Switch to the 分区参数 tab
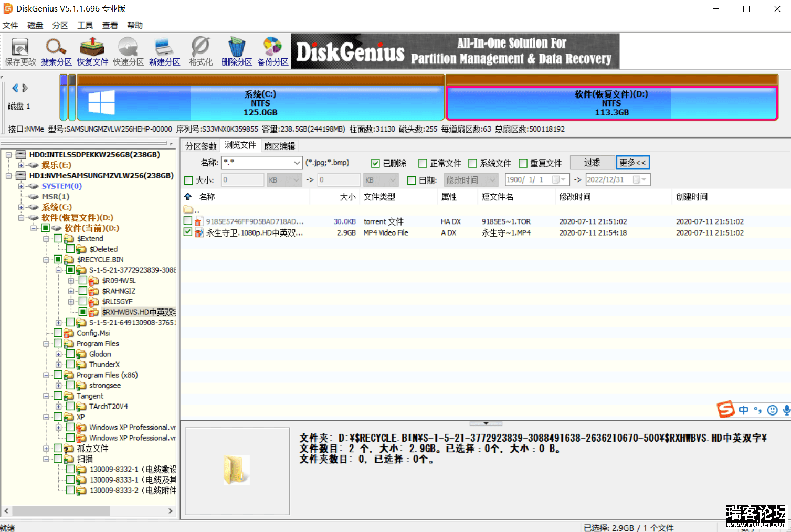Image resolution: width=791 pixels, height=532 pixels. coord(201,146)
